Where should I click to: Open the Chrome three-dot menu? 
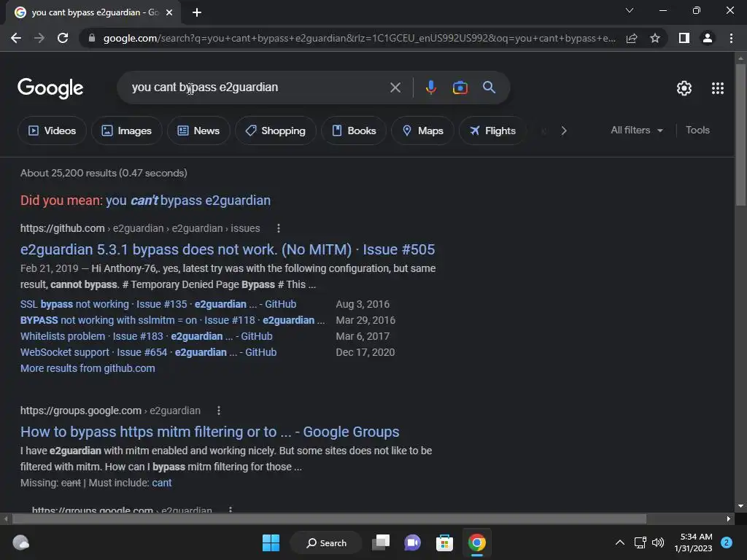[x=731, y=38]
